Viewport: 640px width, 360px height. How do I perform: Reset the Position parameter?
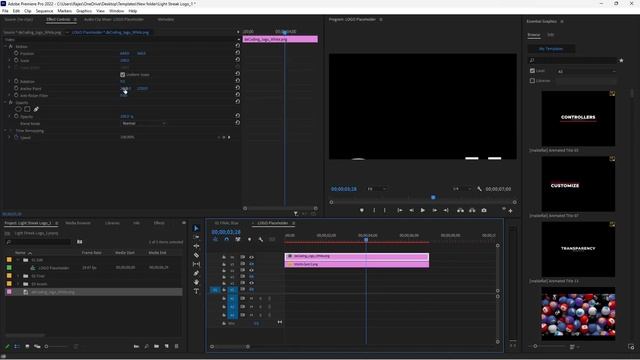[238, 53]
